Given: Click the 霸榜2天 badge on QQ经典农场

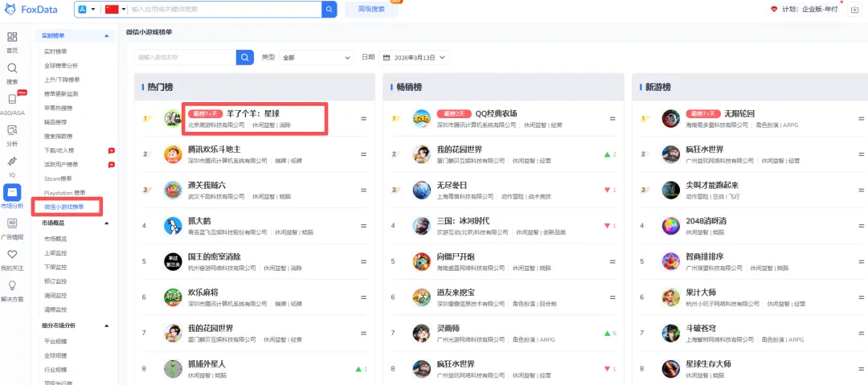Looking at the screenshot, I should [x=454, y=113].
